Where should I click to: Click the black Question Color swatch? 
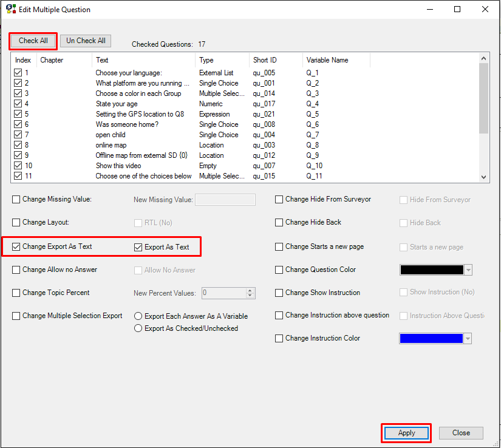[432, 270]
